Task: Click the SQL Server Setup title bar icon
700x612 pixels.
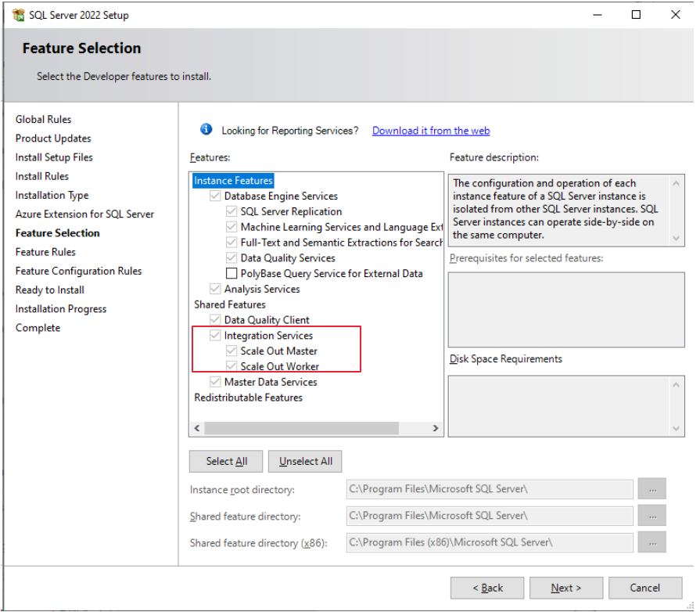Action: pos(17,15)
